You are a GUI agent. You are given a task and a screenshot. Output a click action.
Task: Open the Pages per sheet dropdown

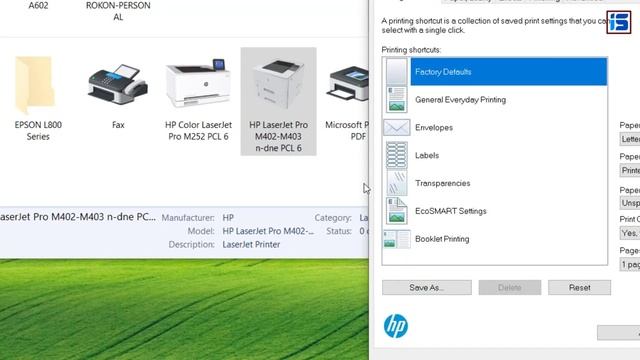point(630,264)
